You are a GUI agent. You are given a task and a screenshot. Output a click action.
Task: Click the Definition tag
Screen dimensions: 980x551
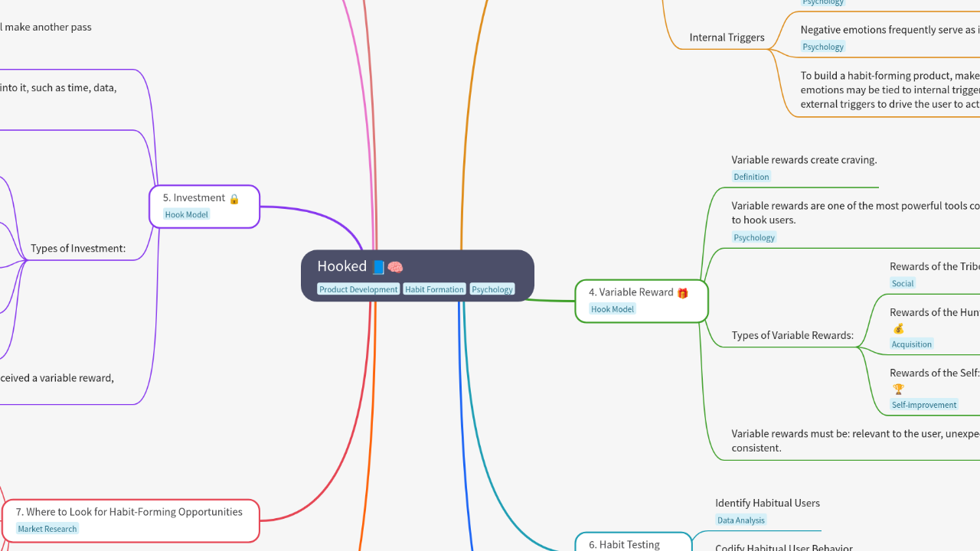(x=751, y=177)
